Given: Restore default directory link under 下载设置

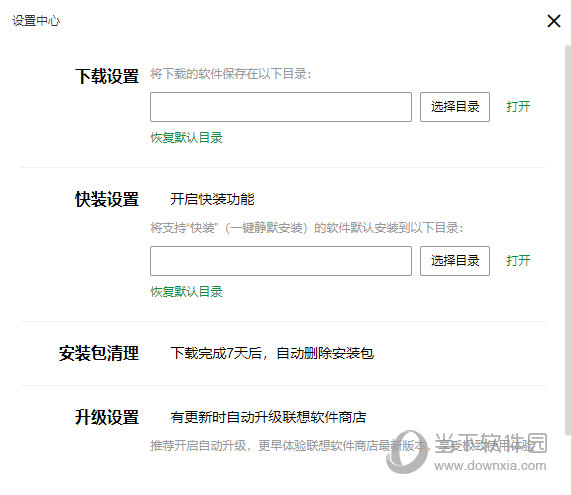Looking at the screenshot, I should (x=186, y=138).
